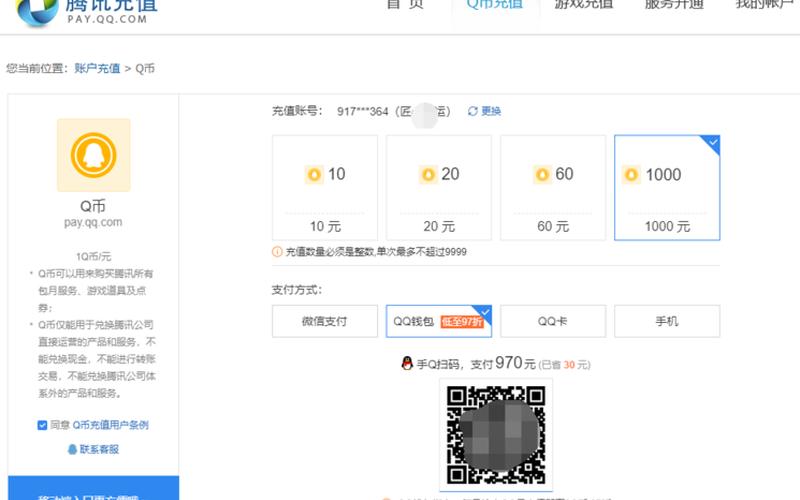The width and height of the screenshot is (800, 500).
Task: Select the QQ钱包 payment method
Action: (x=439, y=321)
